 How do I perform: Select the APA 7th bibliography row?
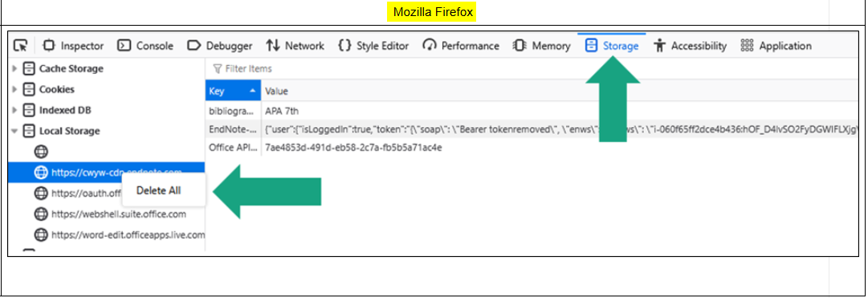coord(532,111)
